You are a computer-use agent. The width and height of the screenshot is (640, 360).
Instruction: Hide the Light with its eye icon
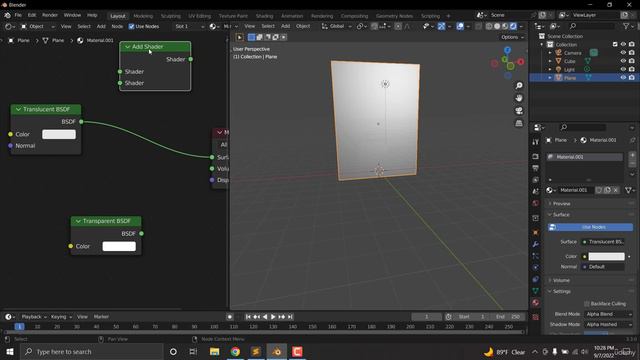tap(623, 69)
